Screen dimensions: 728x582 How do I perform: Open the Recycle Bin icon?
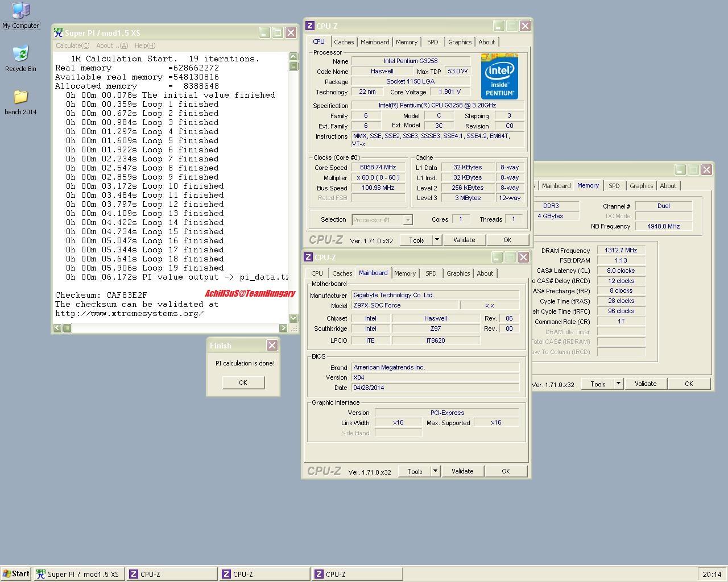coord(20,54)
